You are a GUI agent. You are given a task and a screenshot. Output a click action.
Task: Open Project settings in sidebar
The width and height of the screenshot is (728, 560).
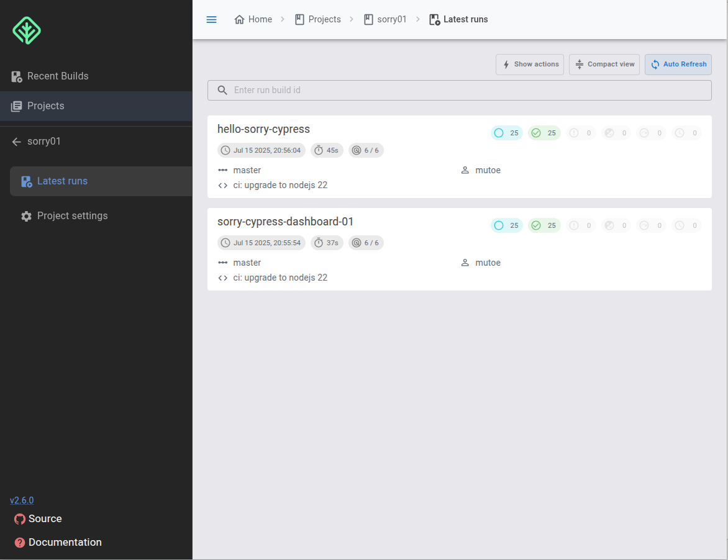(x=101, y=215)
